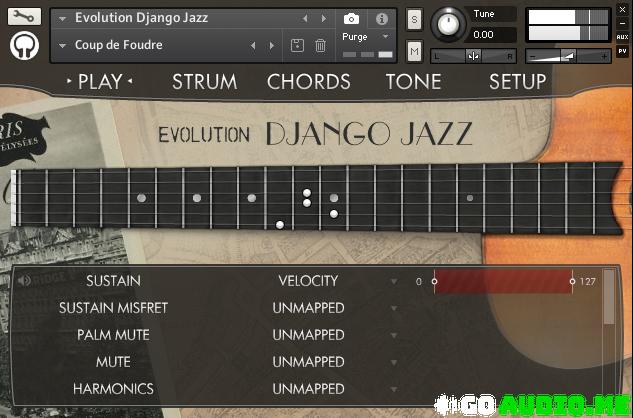
Task: Go to next instrument arrow
Action: click(323, 18)
